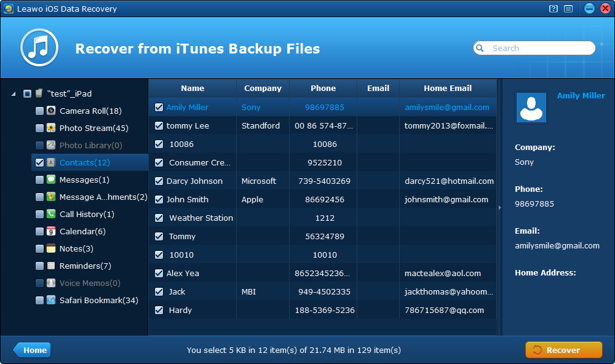Select the Alex Yea contact row
This screenshot has width=615, height=364.
point(323,273)
